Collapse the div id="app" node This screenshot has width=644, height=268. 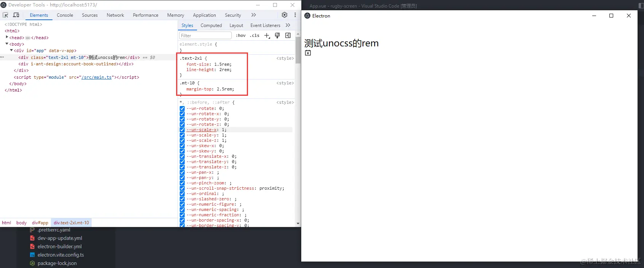(11, 50)
